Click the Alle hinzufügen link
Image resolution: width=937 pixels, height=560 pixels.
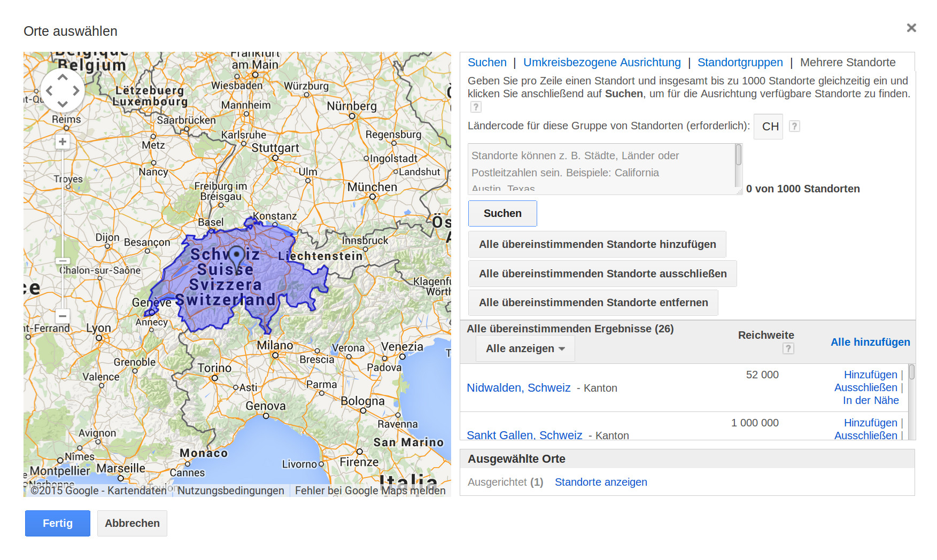pos(870,342)
